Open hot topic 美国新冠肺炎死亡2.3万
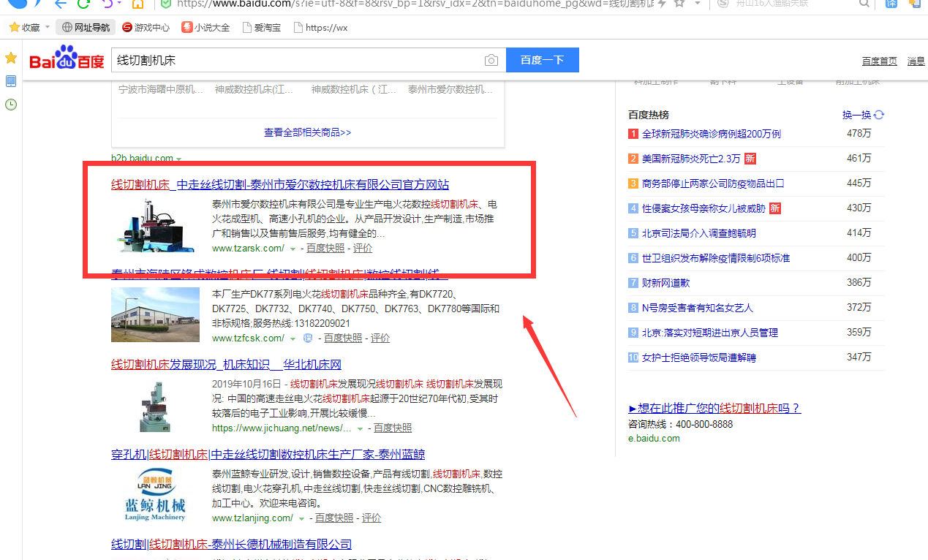 pyautogui.click(x=691, y=159)
